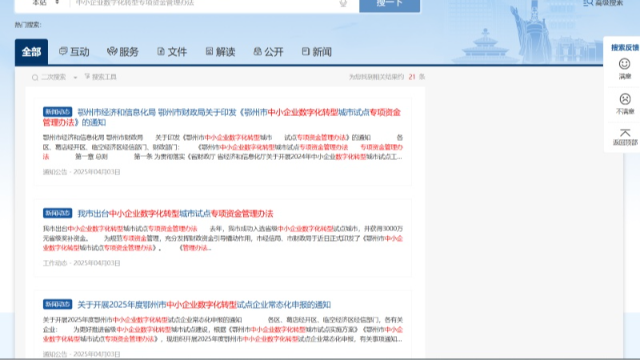Viewport: 640px width, 360px height.
Task: Switch to the 解读 tab
Action: pos(220,52)
